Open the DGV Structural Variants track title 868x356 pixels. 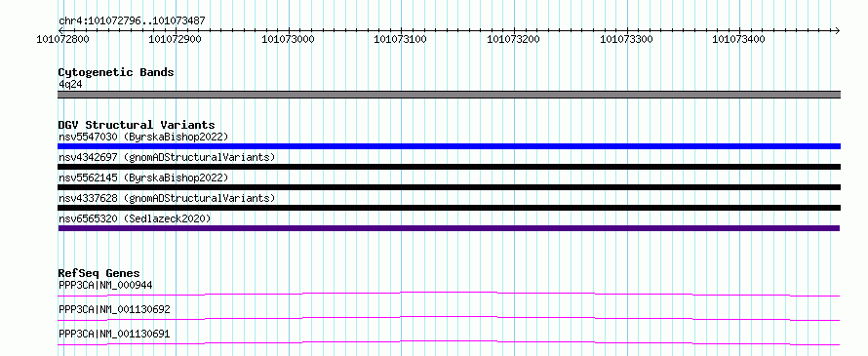[137, 125]
